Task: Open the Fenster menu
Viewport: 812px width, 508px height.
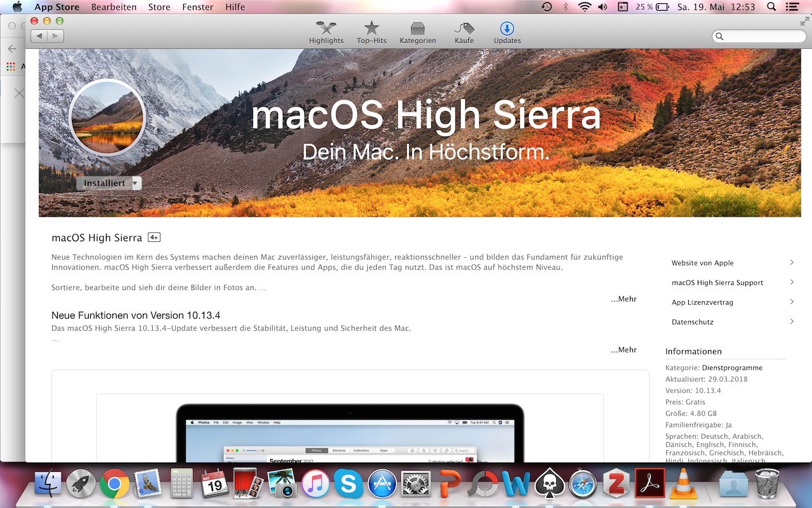Action: (198, 7)
